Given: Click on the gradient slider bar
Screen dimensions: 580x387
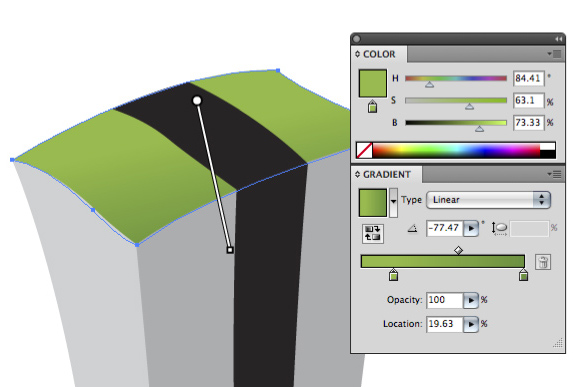Looking at the screenshot, I should [443, 261].
